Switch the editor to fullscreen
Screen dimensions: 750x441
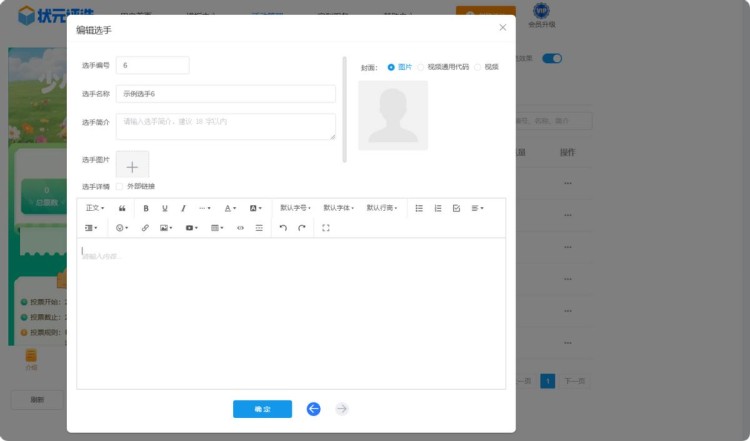point(326,228)
